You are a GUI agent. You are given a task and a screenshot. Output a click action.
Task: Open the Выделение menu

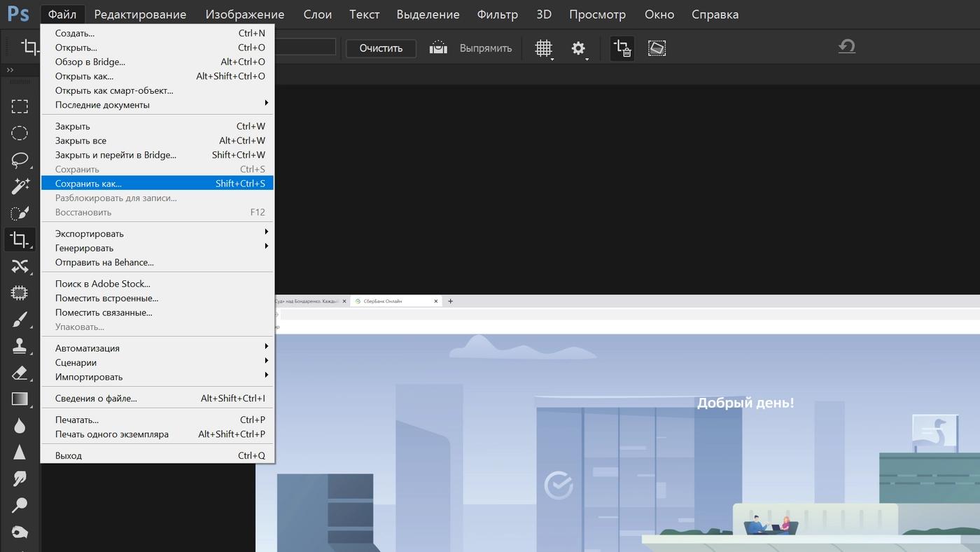coord(428,14)
